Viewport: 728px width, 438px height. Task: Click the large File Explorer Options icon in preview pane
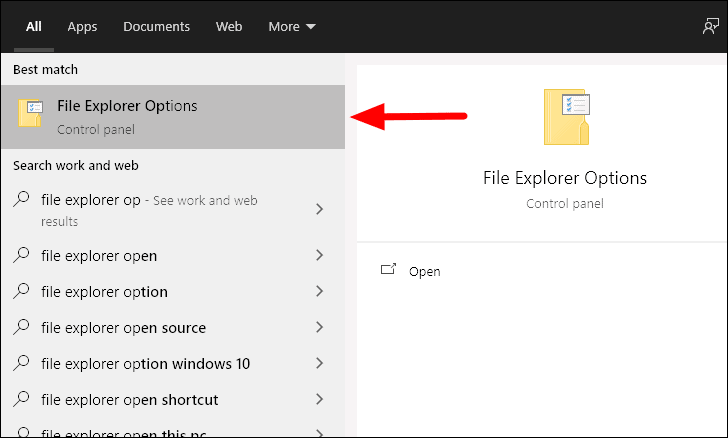click(x=566, y=117)
